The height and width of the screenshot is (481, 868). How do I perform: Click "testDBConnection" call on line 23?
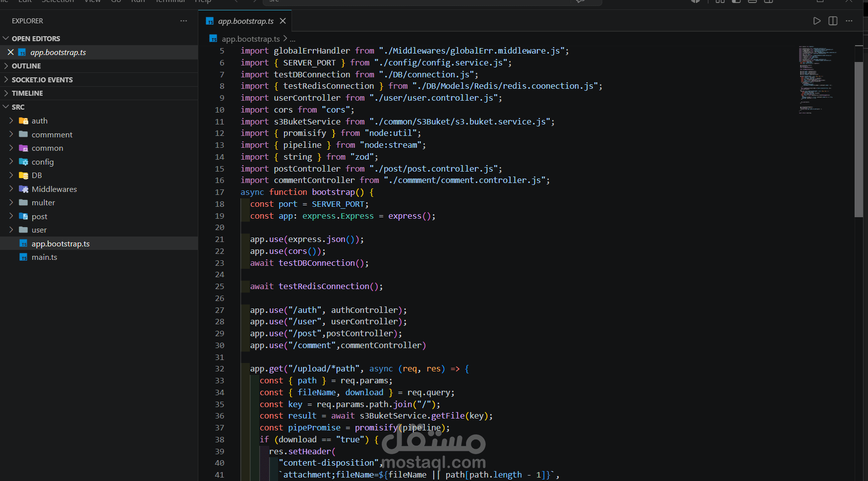[x=317, y=263]
